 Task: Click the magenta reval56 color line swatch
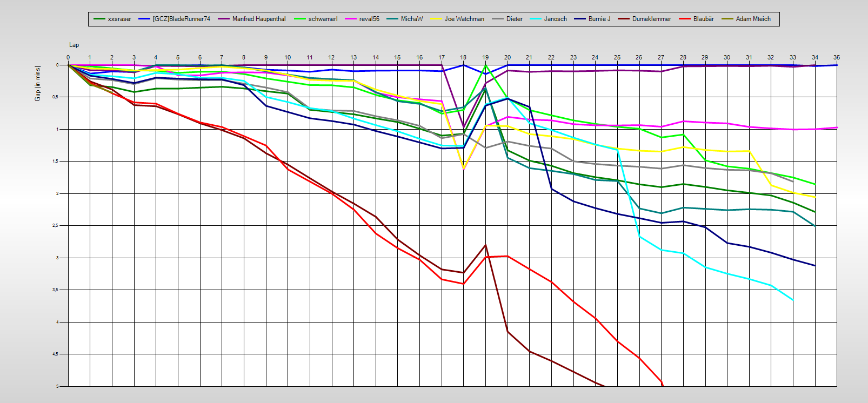(x=350, y=19)
